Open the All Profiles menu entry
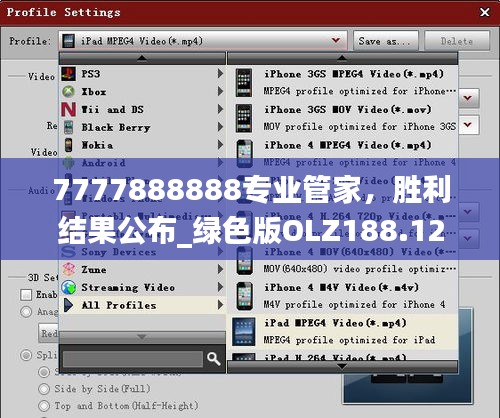500x418 pixels. [143, 305]
